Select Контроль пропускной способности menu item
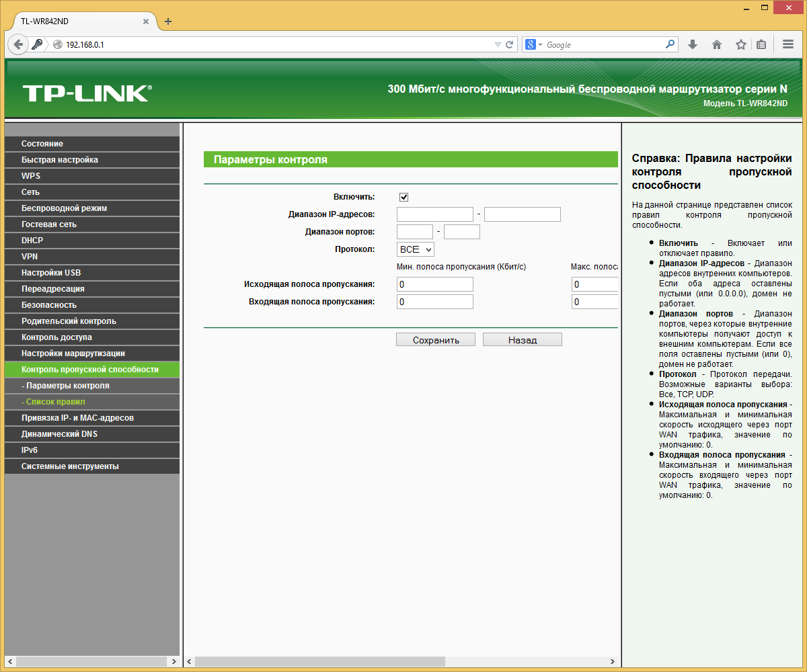807x672 pixels. pos(92,370)
